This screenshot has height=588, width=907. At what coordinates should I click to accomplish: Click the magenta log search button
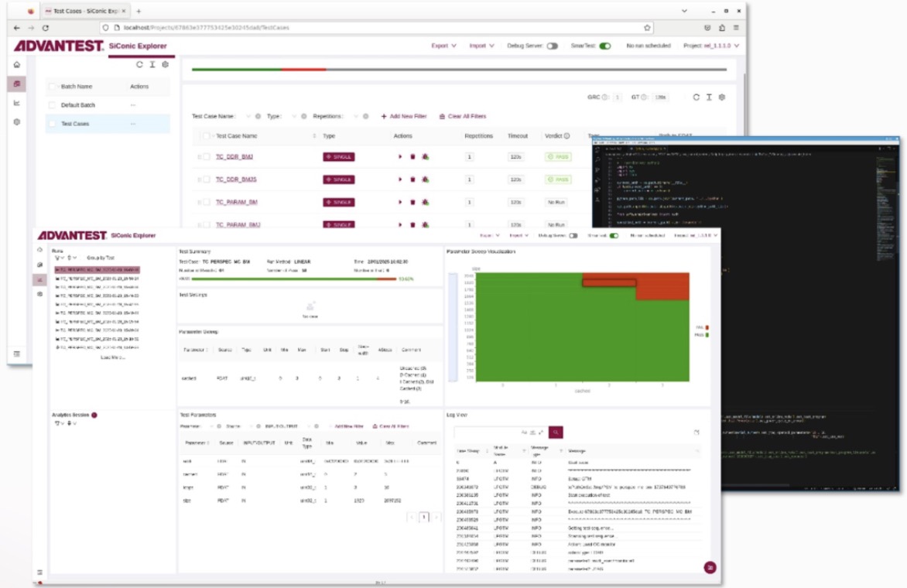point(556,432)
